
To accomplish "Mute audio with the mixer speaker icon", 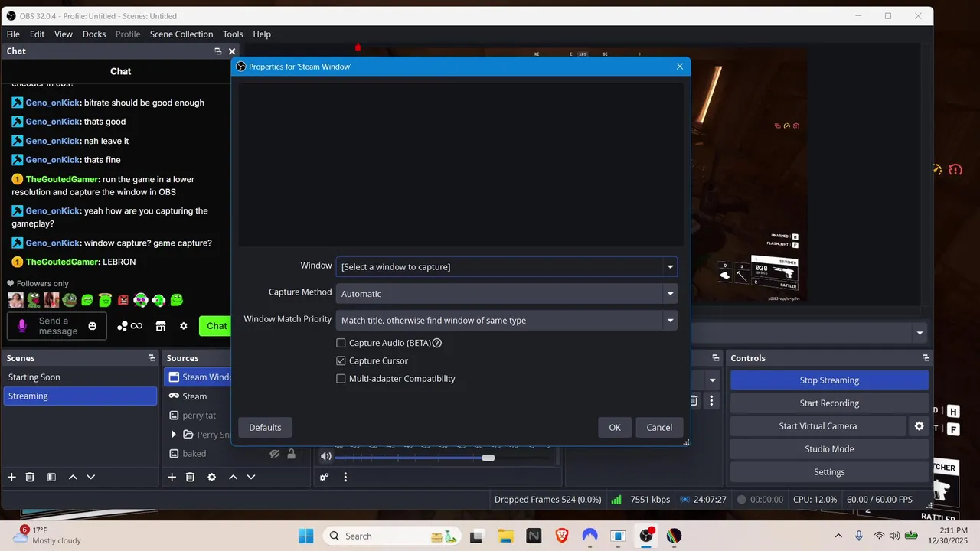I will (x=326, y=456).
